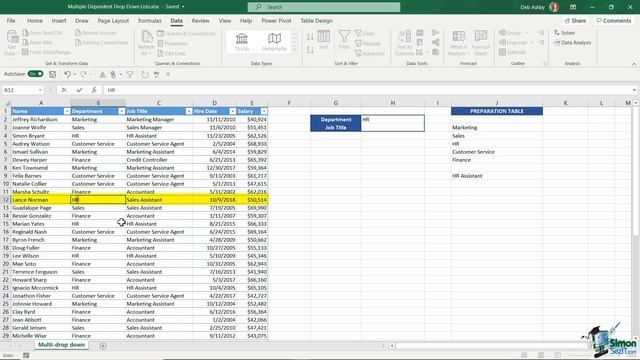Expand the formula bar
Screen dimensions: 640x360
coord(634,90)
